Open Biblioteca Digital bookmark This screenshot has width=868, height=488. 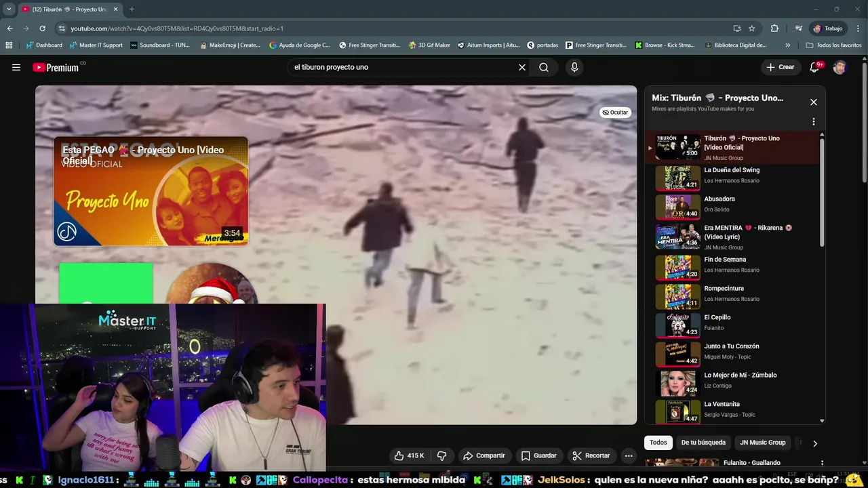736,45
